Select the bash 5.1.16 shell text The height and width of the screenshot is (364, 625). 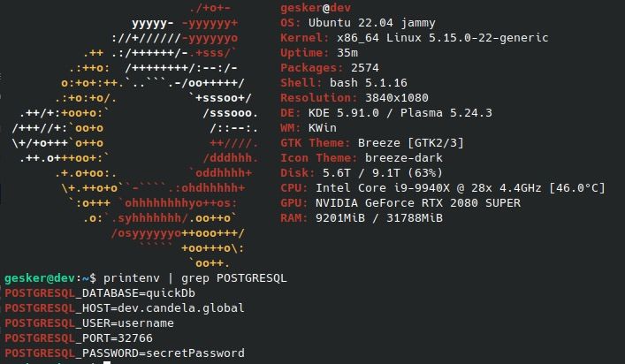[x=369, y=83]
